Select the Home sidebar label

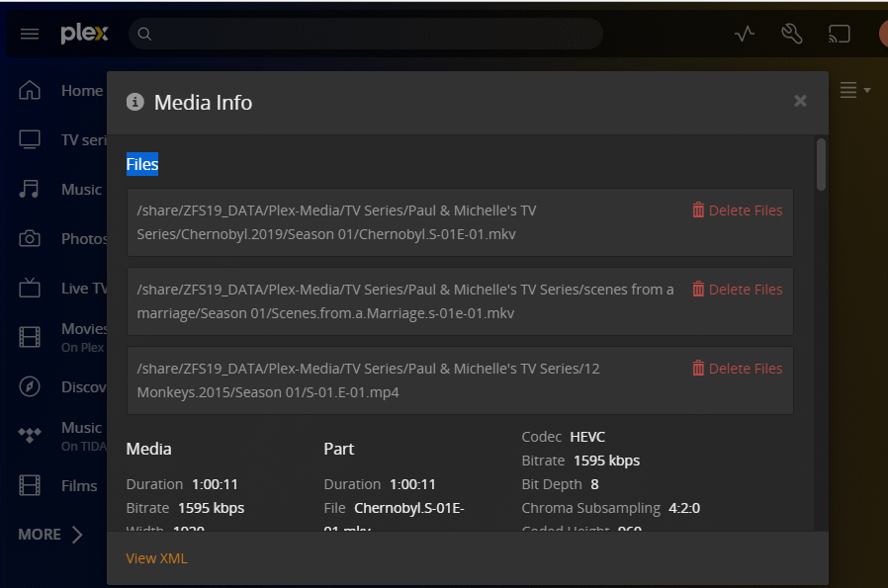click(x=82, y=91)
